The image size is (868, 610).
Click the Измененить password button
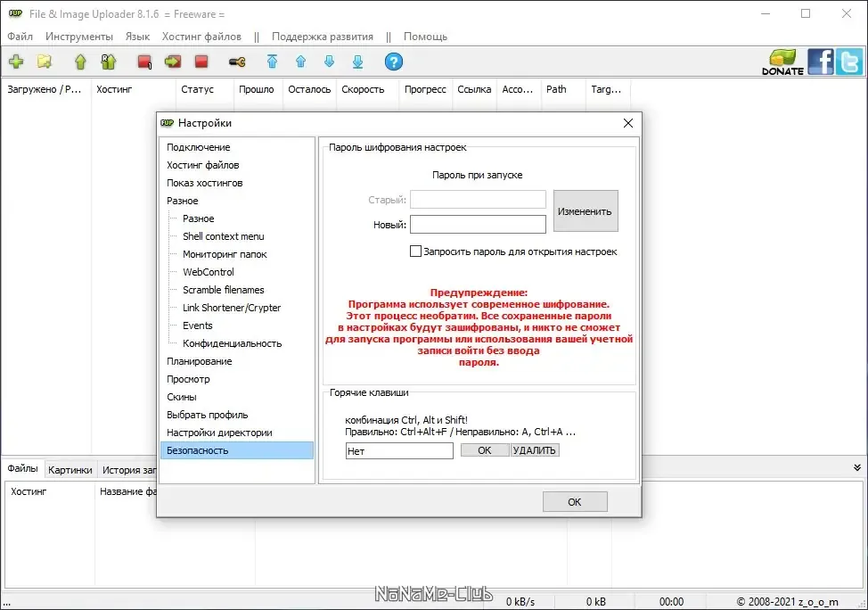[x=585, y=211]
